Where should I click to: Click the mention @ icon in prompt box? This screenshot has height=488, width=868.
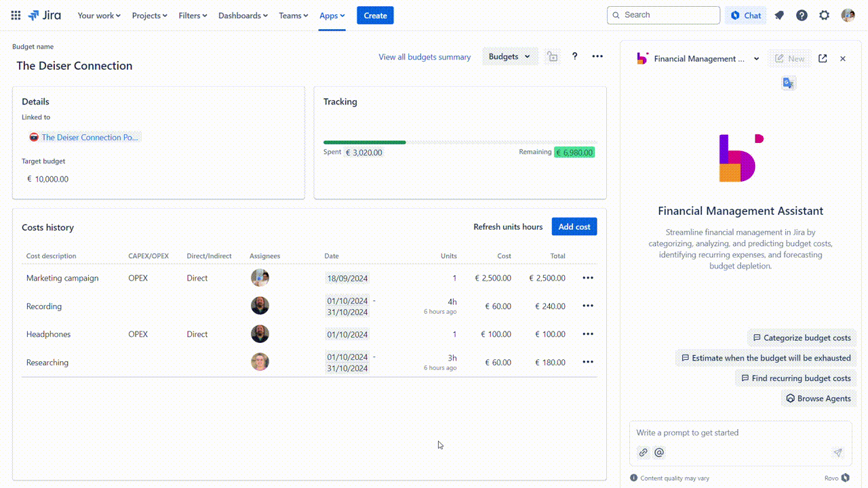coord(659,452)
